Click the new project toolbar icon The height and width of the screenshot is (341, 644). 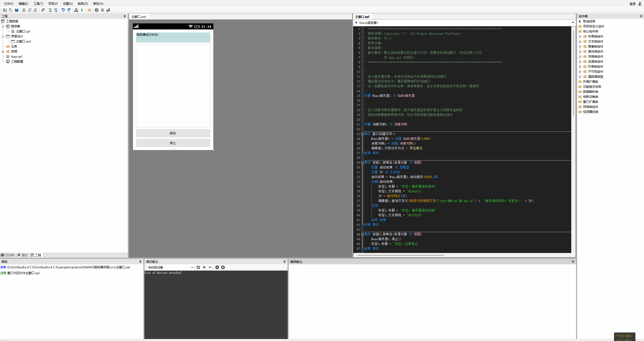click(5, 10)
